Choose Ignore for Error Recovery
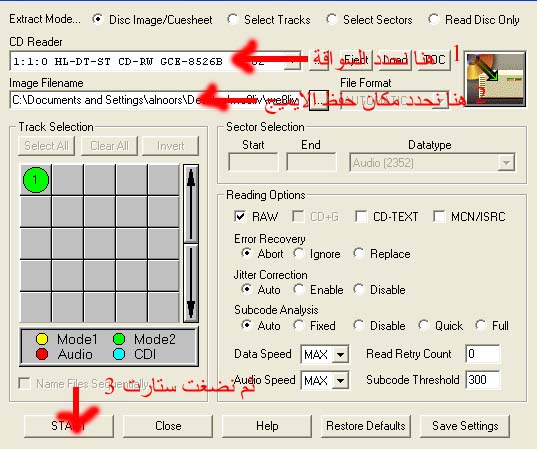This screenshot has width=537, height=449. pyautogui.click(x=299, y=253)
